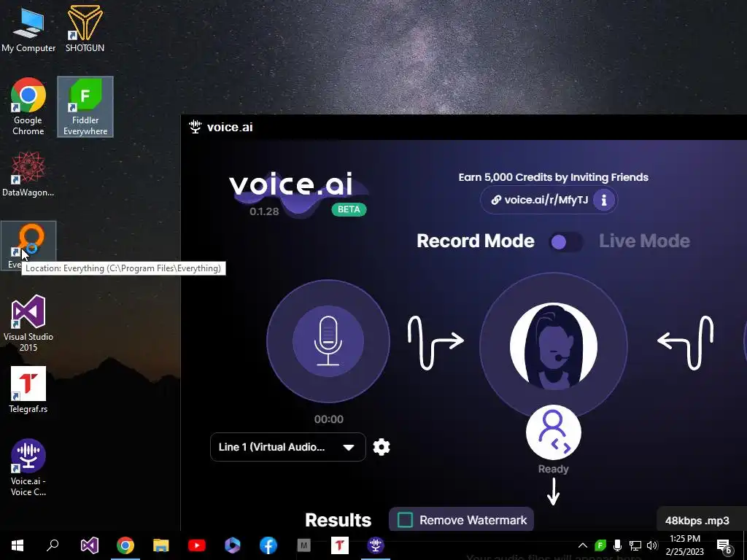Viewport: 747px width, 560px height.
Task: Open the Telegraf taskbar icon
Action: click(340, 545)
